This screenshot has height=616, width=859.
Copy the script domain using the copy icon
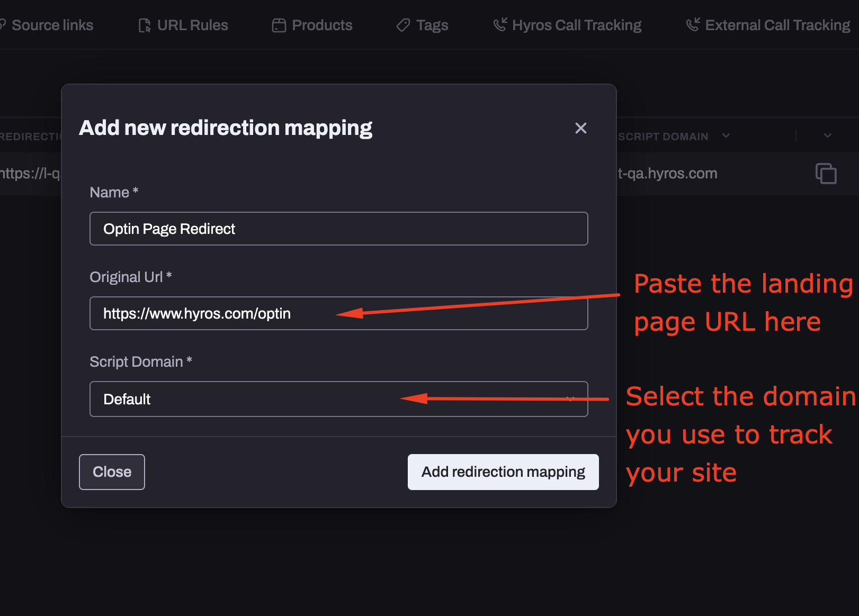(826, 174)
